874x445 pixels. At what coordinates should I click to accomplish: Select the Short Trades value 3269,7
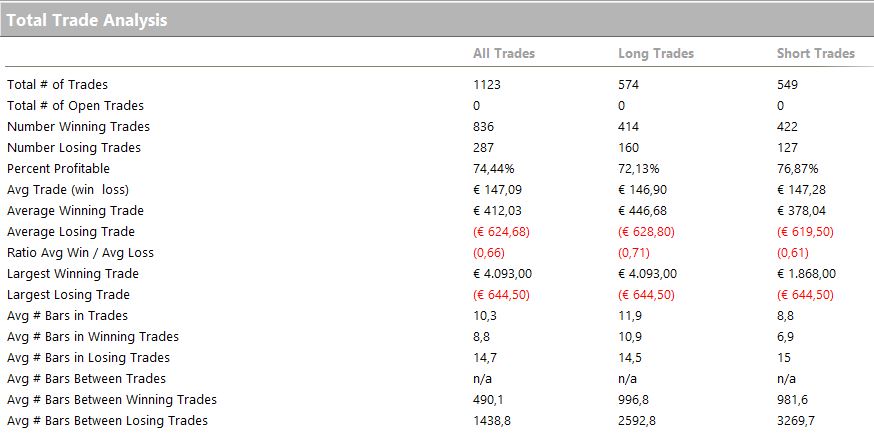[x=795, y=420]
